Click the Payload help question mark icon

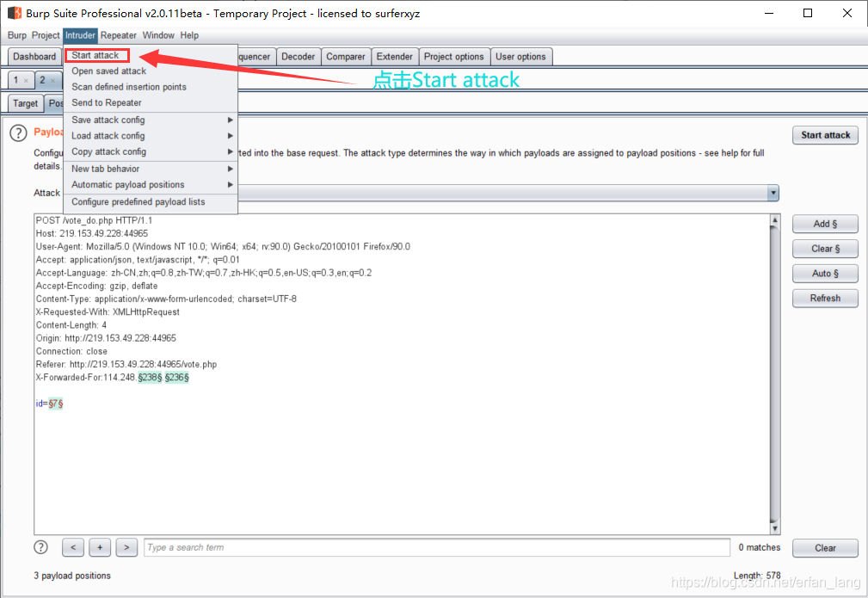[x=18, y=133]
